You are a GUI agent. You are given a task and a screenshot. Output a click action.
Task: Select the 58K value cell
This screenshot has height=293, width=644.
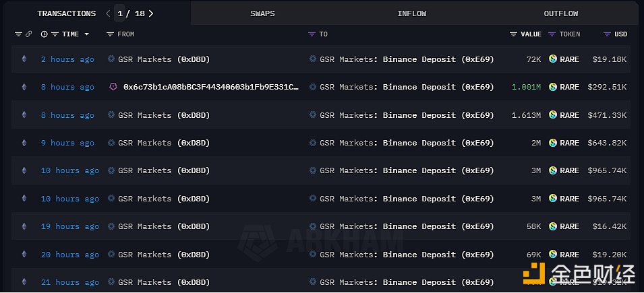pyautogui.click(x=533, y=226)
